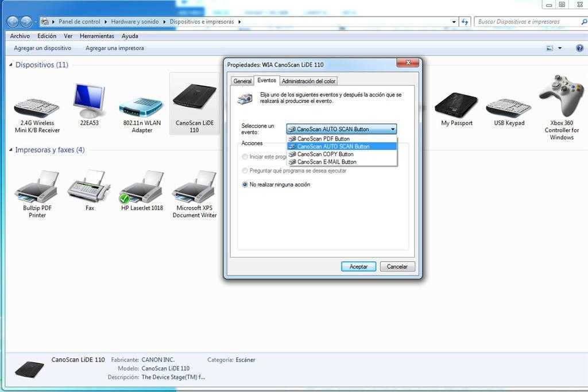Go to 'Hardware y sonido' breadcrumb

[134, 22]
